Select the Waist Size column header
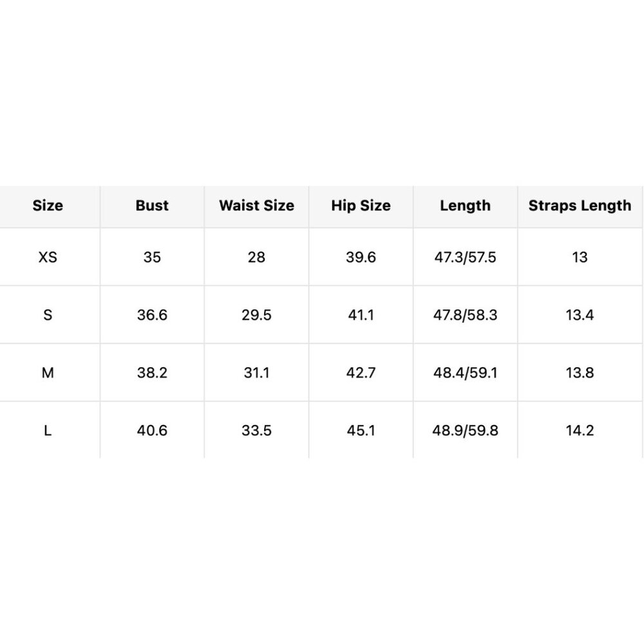 coord(257,205)
